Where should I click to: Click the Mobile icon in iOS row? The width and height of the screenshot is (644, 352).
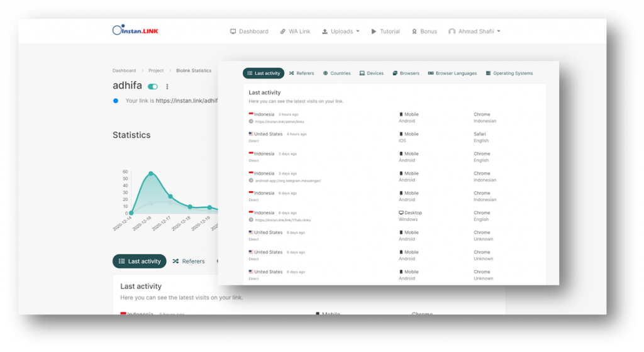pos(401,134)
